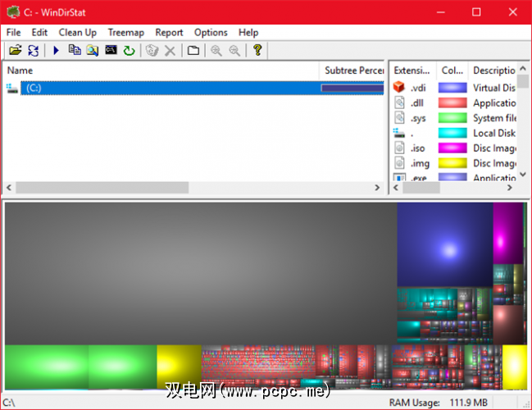The width and height of the screenshot is (532, 410).
Task: Click the Delete to Recycle Bin icon
Action: coord(152,51)
